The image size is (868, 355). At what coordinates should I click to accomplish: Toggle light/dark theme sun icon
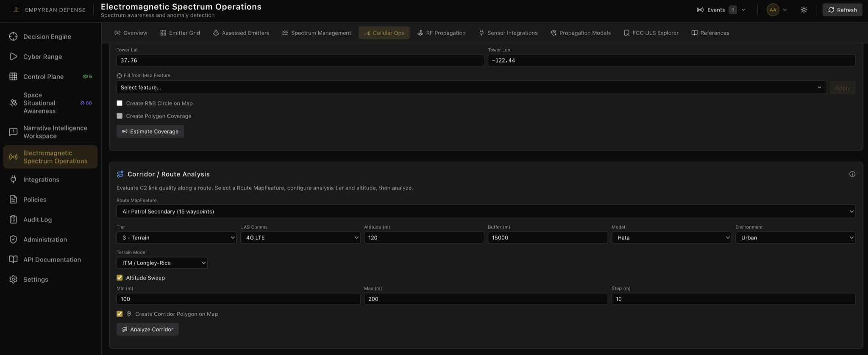pyautogui.click(x=804, y=10)
